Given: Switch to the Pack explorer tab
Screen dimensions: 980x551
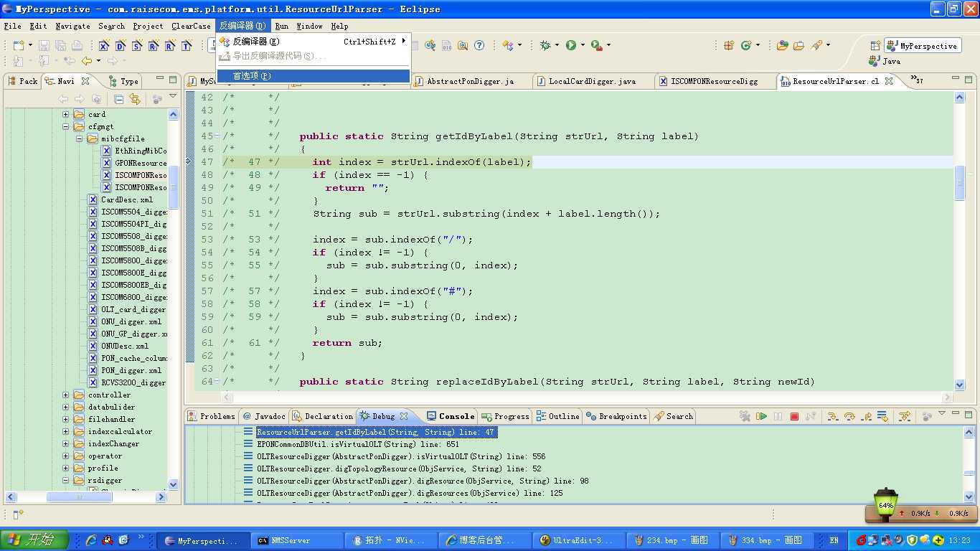Looking at the screenshot, I should [22, 81].
